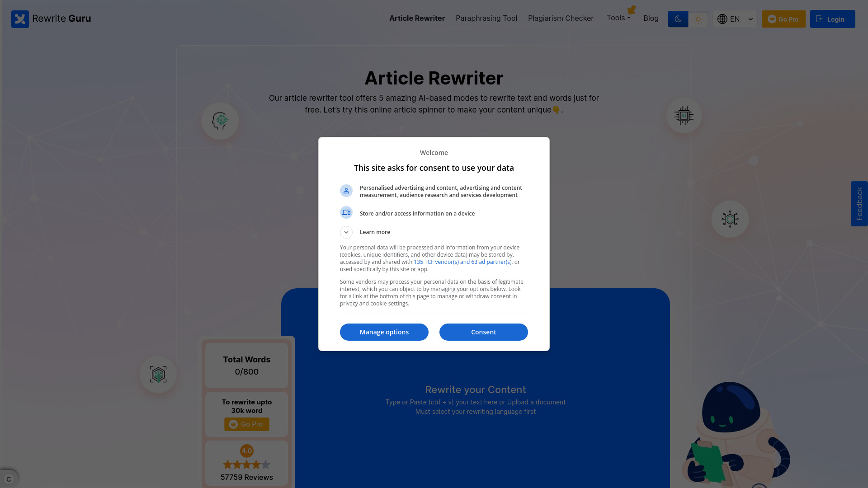
Task: Click Manage options button in dialog
Action: pyautogui.click(x=384, y=332)
